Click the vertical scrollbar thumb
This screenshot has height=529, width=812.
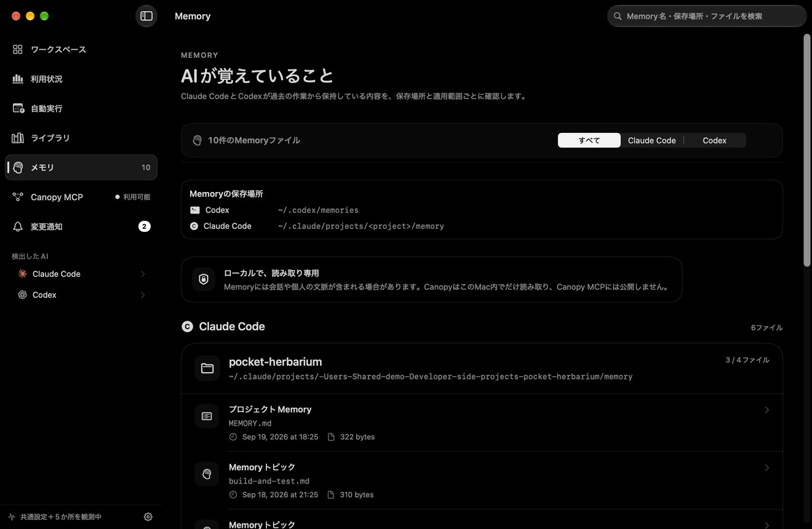point(807,150)
